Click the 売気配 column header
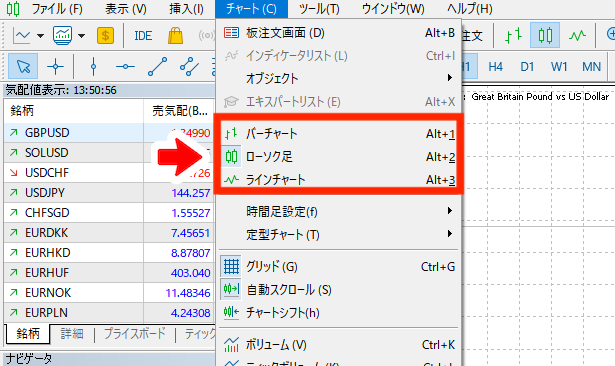This screenshot has width=615, height=366. point(179,111)
